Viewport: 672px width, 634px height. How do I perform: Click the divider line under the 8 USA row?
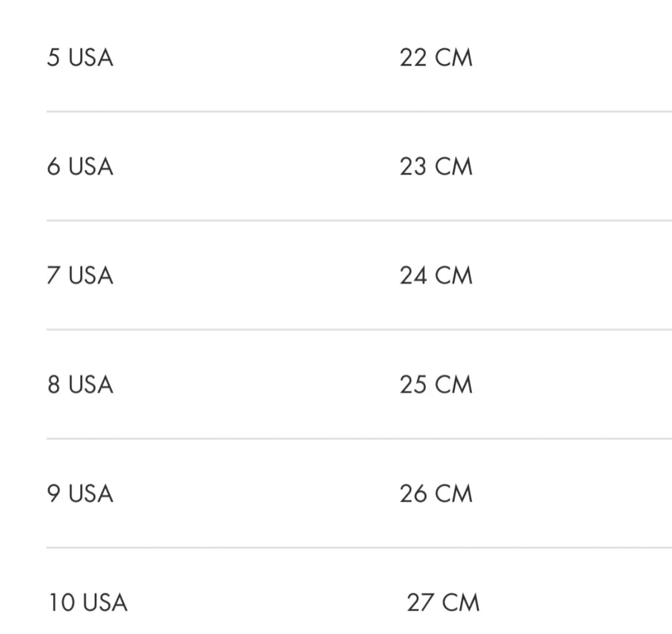pos(359,438)
